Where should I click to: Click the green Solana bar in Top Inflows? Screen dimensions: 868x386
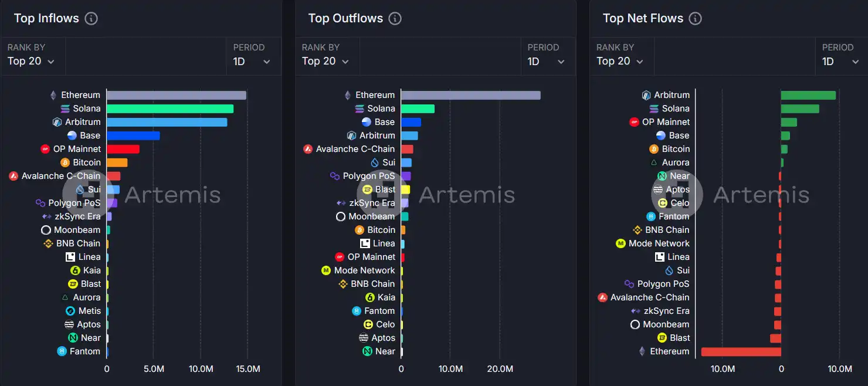coord(170,109)
